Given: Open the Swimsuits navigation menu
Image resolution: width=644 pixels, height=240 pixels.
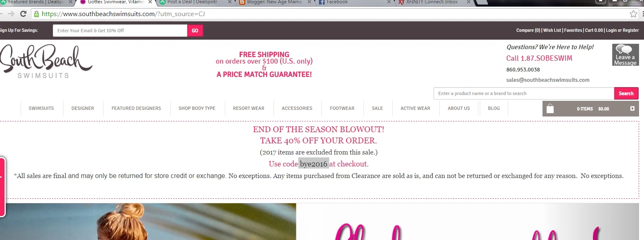Looking at the screenshot, I should pos(41,108).
